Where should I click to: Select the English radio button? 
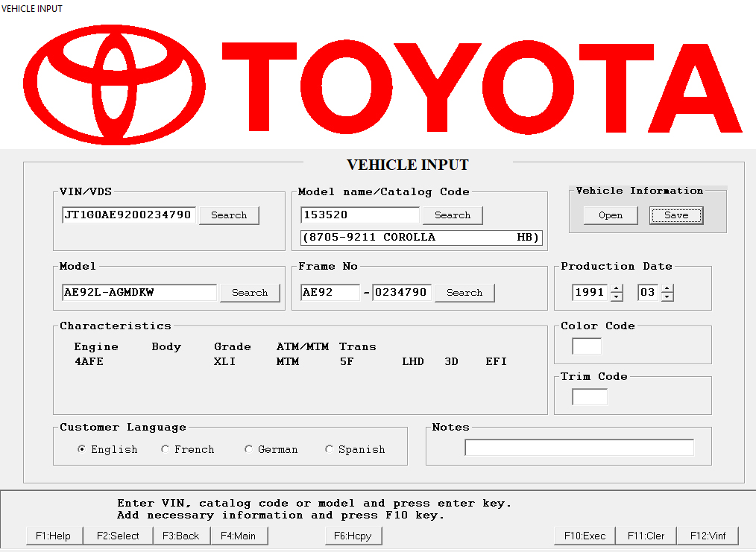tap(82, 449)
